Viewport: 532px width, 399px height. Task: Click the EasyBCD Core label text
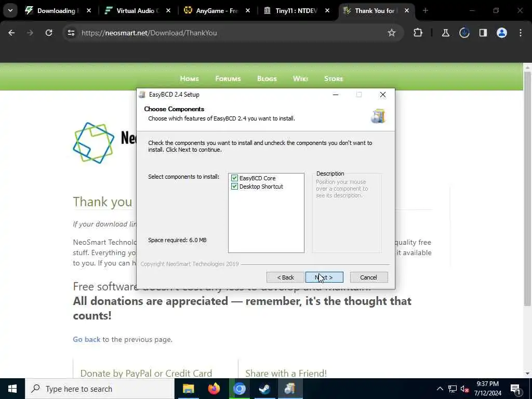tap(257, 178)
